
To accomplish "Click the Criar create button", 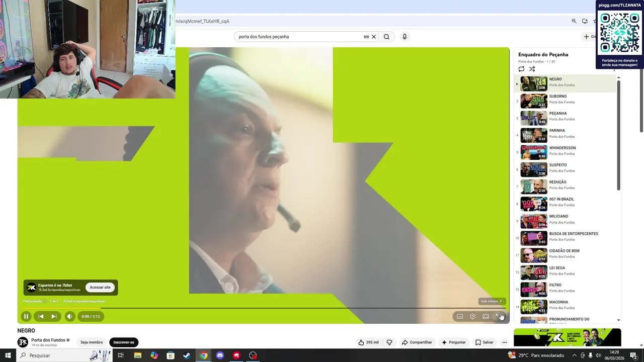I will pyautogui.click(x=589, y=37).
